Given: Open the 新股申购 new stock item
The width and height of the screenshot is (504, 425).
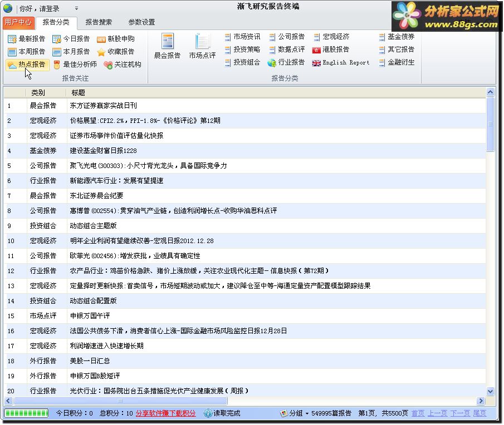Looking at the screenshot, I should 116,39.
